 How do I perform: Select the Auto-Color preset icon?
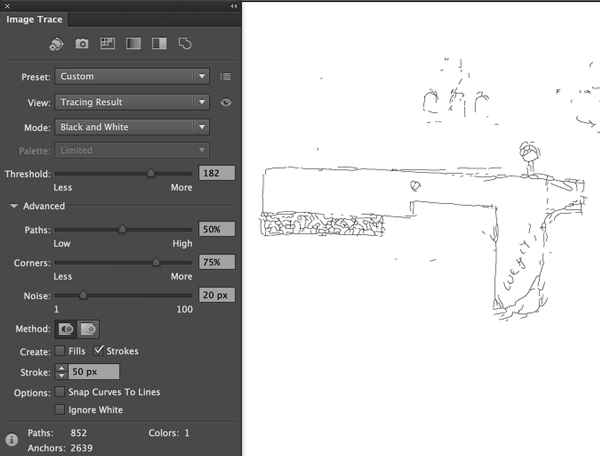pyautogui.click(x=56, y=44)
